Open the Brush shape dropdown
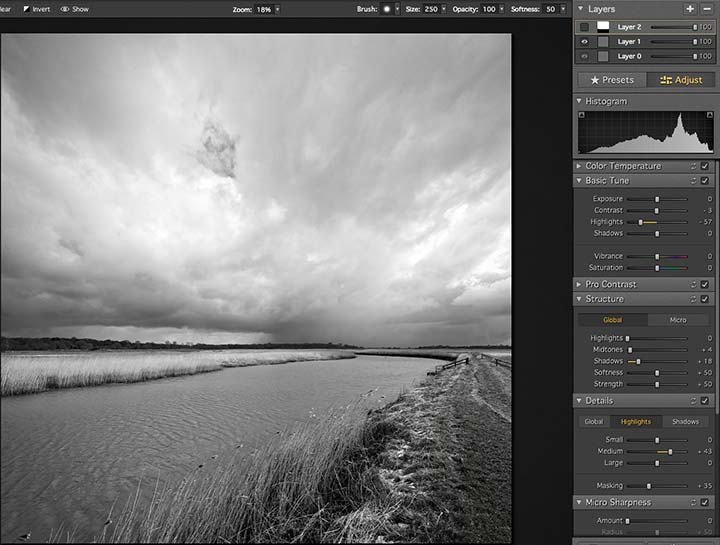 pos(397,9)
